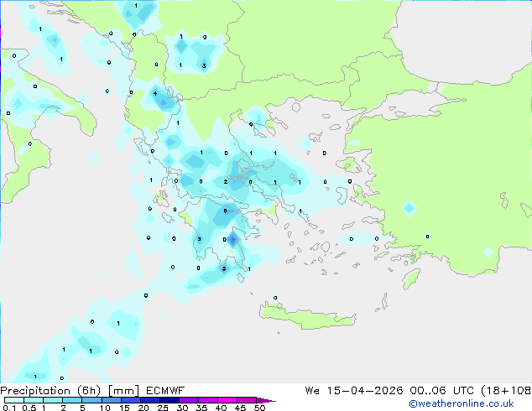This screenshot has width=532, height=411.
Task: Pick the 1–2 mm legend color segment
Action: point(53,400)
